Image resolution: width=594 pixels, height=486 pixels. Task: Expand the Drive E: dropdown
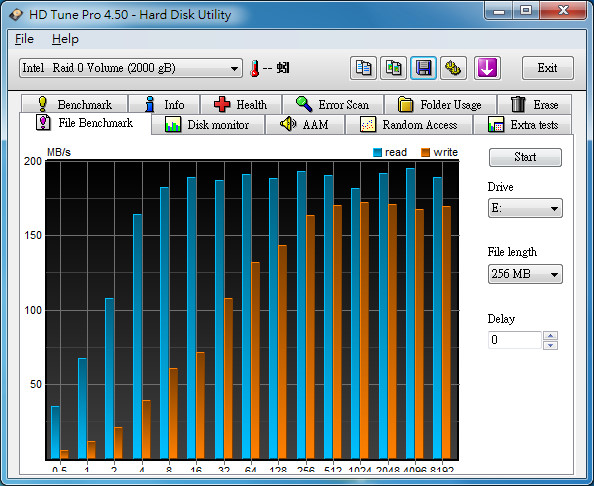pos(525,208)
